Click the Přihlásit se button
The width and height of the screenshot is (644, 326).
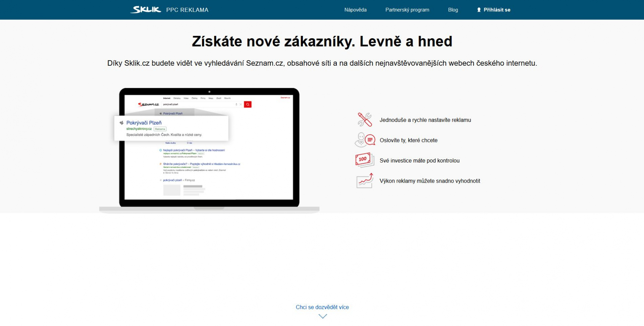coord(497,10)
